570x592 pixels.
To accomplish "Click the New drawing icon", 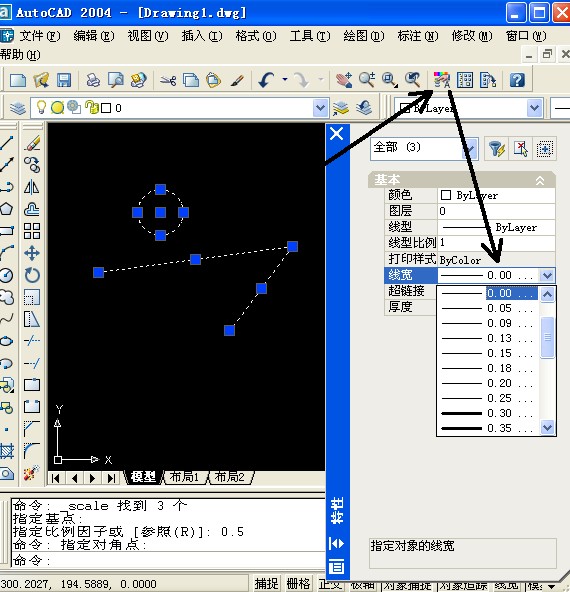I will (x=18, y=80).
